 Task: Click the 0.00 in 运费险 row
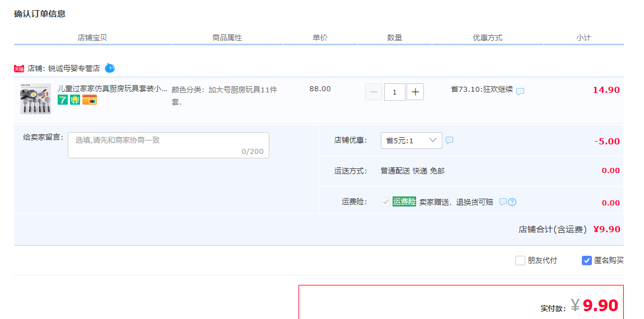coord(611,203)
